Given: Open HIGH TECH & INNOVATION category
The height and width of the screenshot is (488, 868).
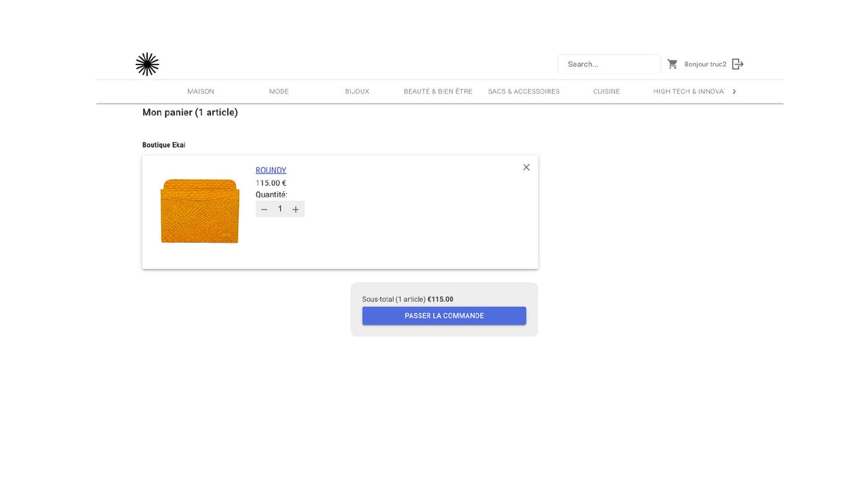Looking at the screenshot, I should (689, 91).
